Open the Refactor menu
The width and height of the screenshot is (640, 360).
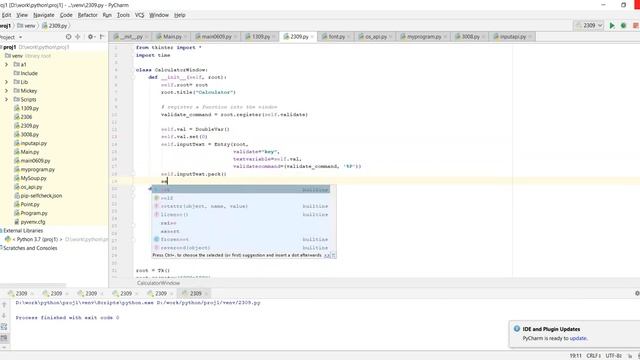coord(88,15)
